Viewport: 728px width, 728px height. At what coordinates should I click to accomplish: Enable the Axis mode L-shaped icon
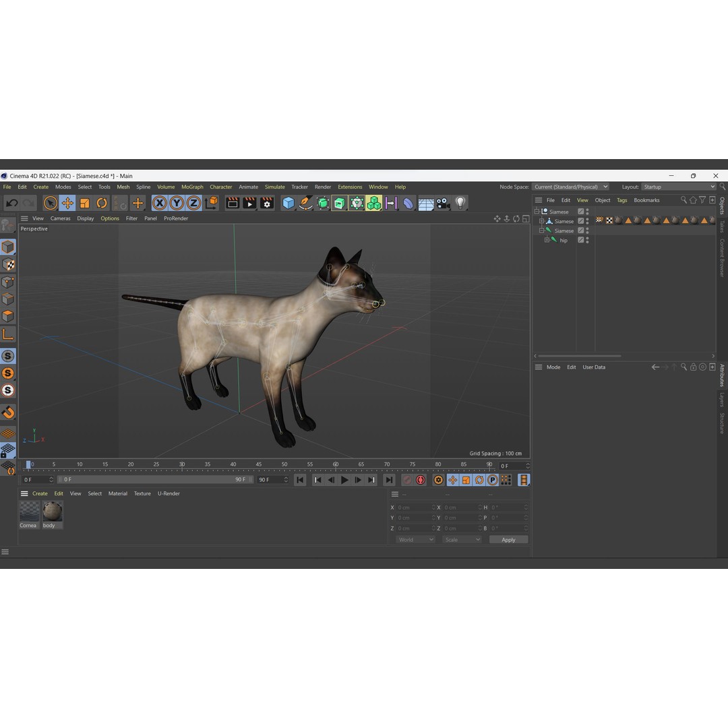tap(8, 334)
